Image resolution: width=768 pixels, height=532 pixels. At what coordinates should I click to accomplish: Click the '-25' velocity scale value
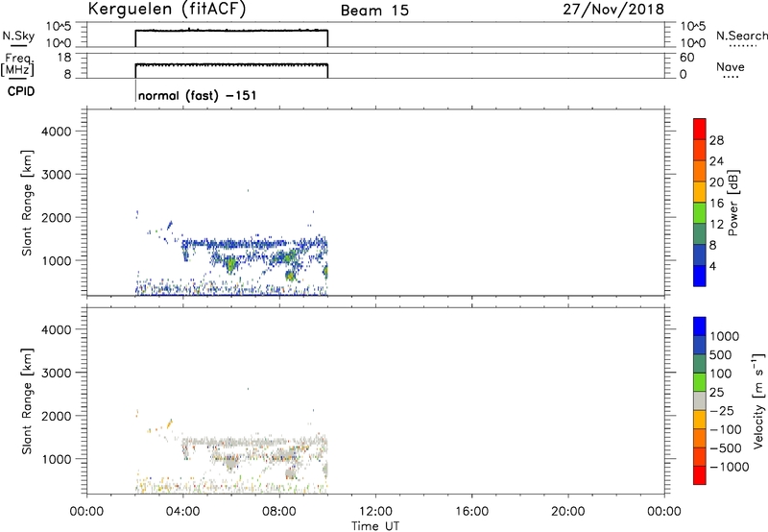722,410
